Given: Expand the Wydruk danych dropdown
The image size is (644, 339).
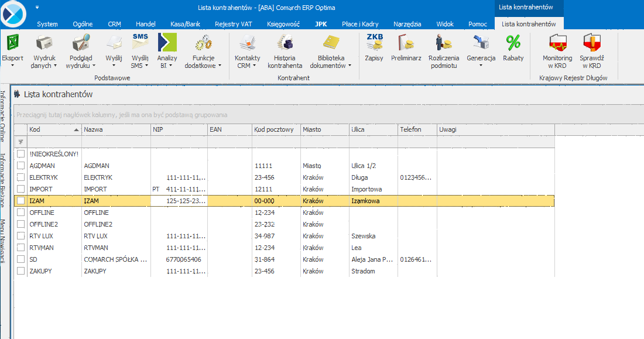Looking at the screenshot, I should click(55, 66).
